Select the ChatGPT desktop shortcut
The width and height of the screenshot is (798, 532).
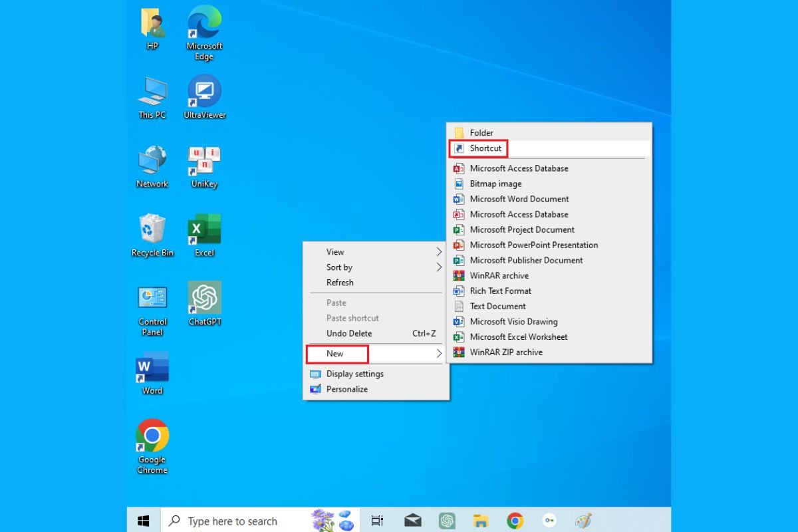point(204,304)
